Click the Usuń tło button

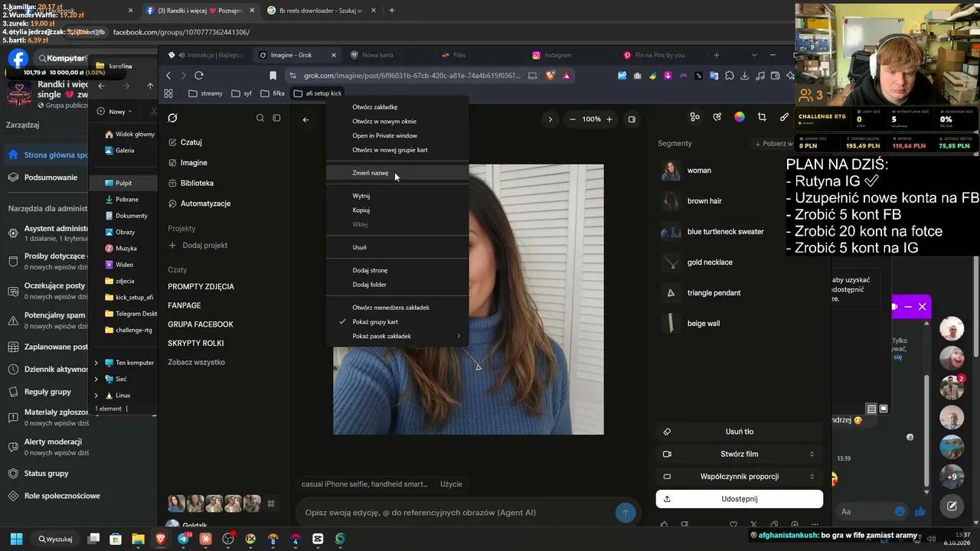[740, 432]
